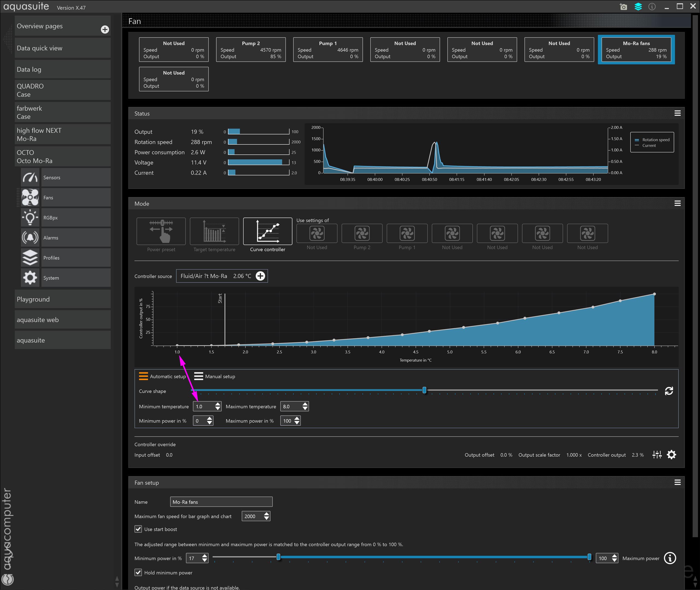
Task: Select the Power preset mode icon
Action: pos(161,231)
